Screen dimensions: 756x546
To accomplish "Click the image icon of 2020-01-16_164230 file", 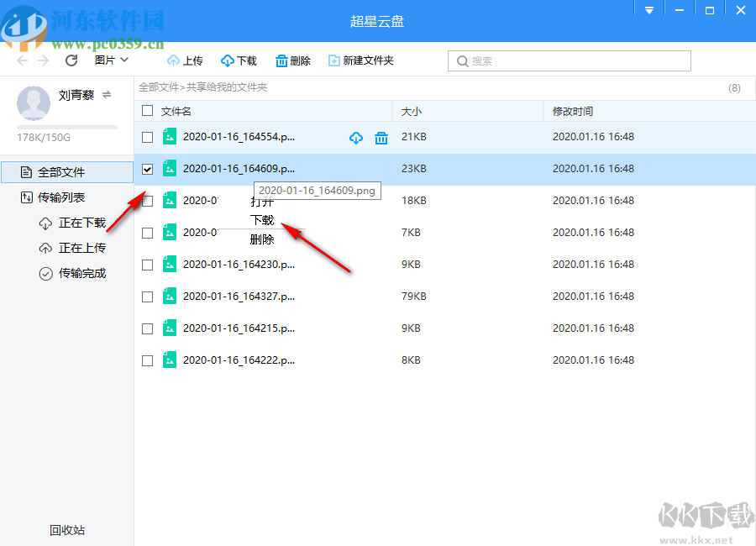I will [x=170, y=265].
